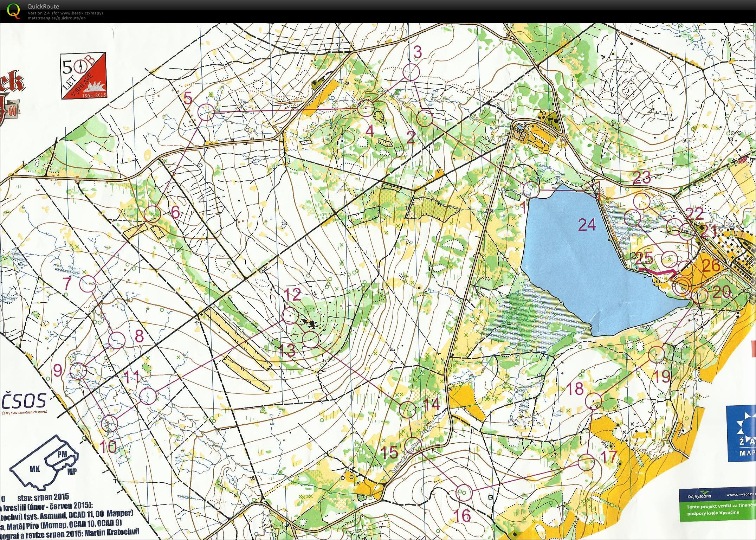Click the control number label "4"
The height and width of the screenshot is (540, 756).
point(369,131)
